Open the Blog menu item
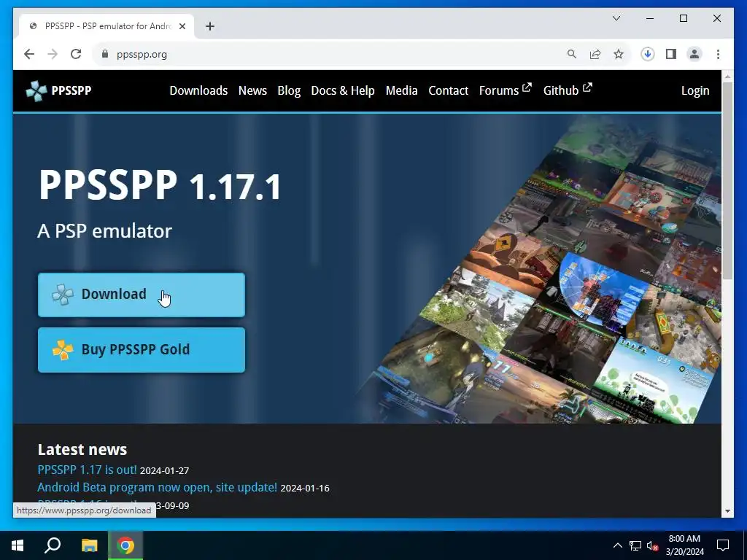 [289, 90]
